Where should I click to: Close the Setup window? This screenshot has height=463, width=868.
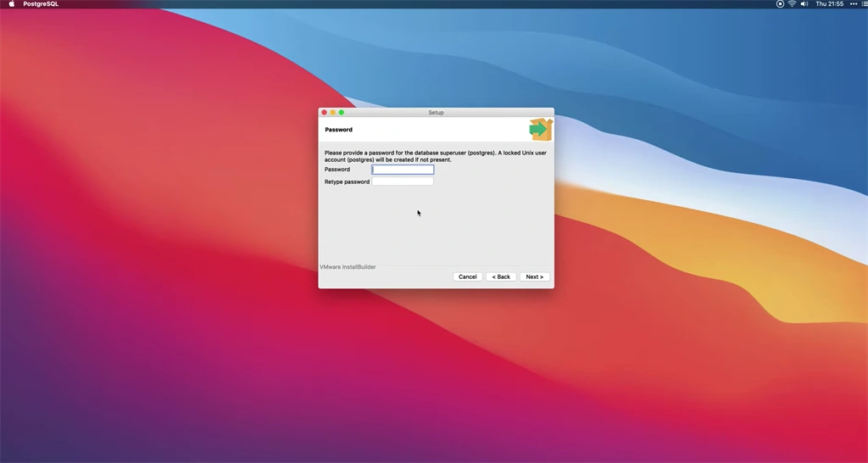pyautogui.click(x=325, y=113)
